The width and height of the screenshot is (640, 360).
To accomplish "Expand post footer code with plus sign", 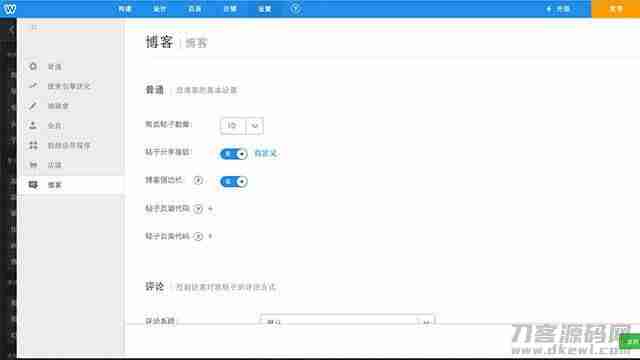I will coord(210,236).
